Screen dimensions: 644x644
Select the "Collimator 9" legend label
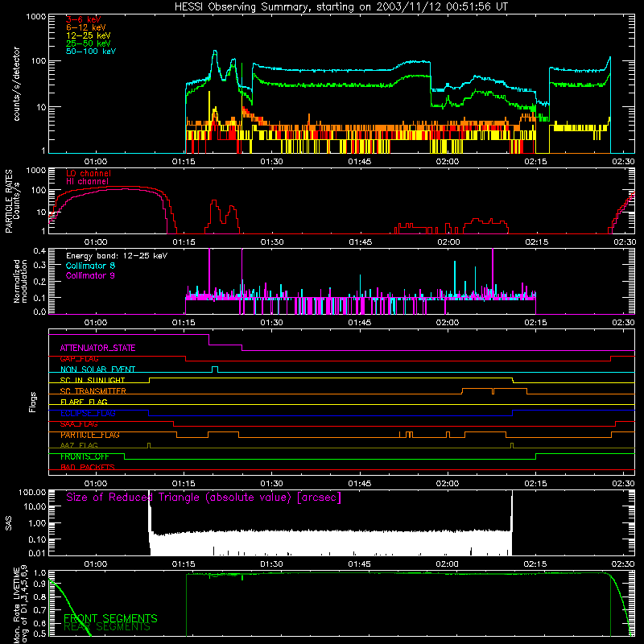[90, 275]
